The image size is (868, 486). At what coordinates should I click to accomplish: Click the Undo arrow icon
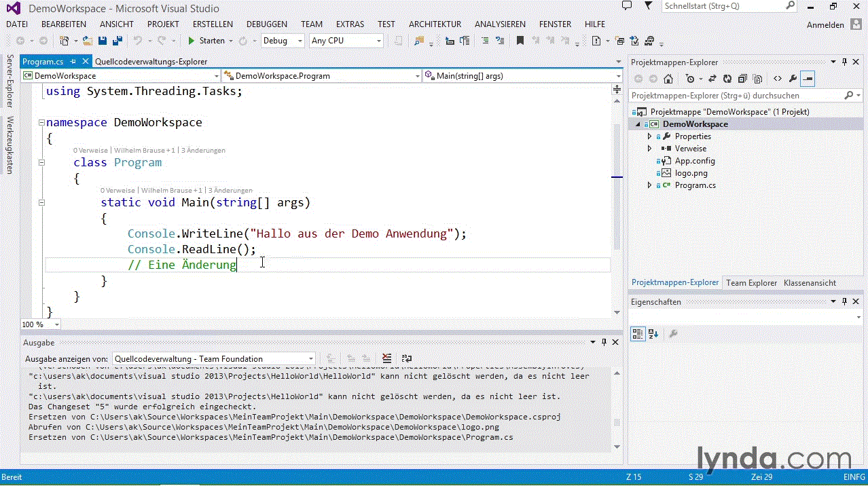coord(137,41)
